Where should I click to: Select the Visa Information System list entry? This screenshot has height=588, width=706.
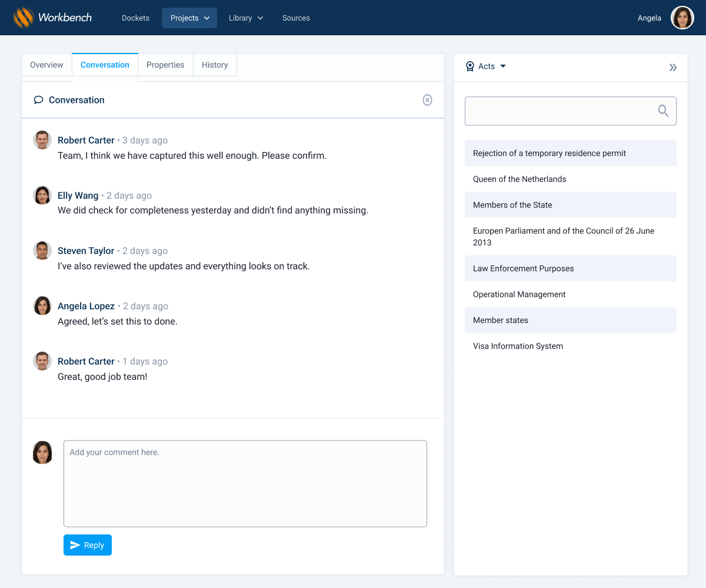tap(518, 346)
